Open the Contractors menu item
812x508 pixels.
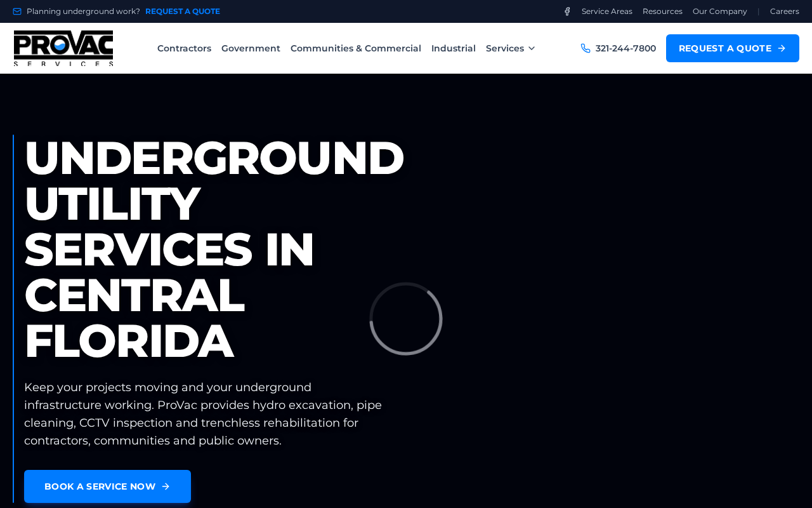coord(184,48)
